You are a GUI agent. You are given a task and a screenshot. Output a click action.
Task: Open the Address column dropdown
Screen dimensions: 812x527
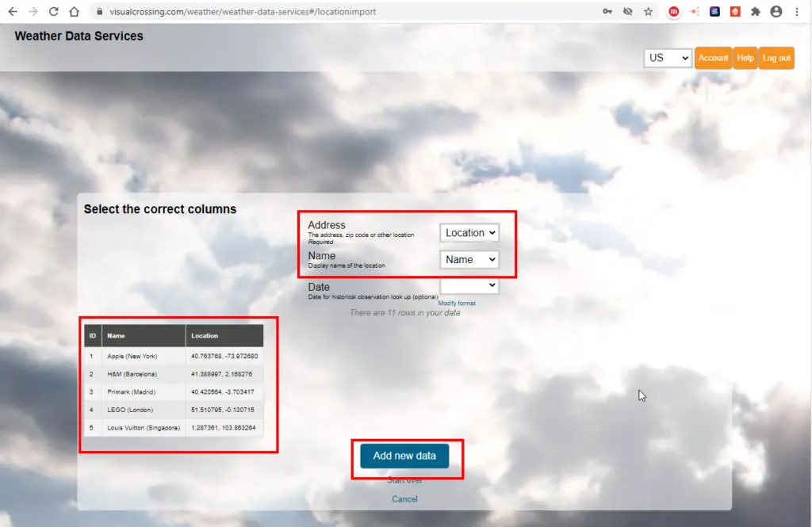point(469,233)
